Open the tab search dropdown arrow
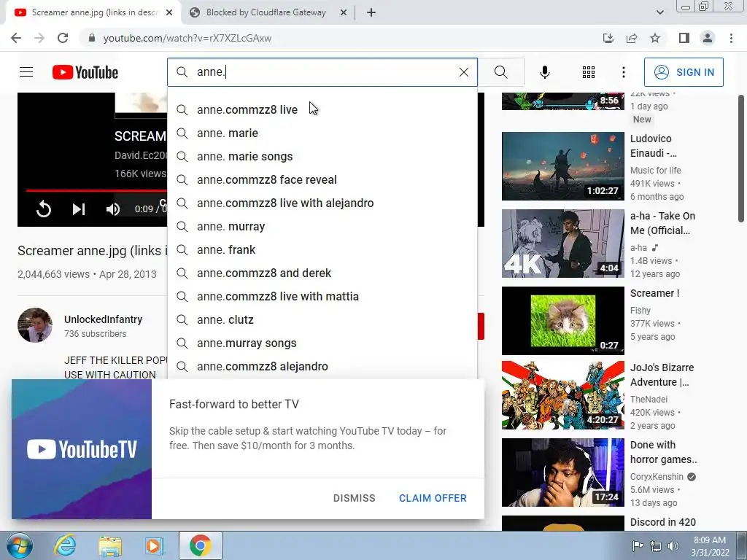Screen dimensions: 747x560 pyautogui.click(x=659, y=13)
